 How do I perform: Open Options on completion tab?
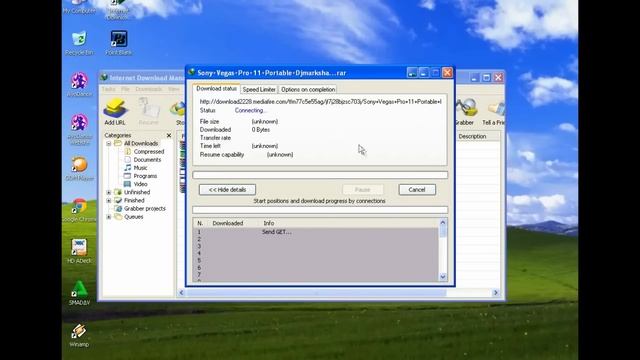pyautogui.click(x=308, y=89)
